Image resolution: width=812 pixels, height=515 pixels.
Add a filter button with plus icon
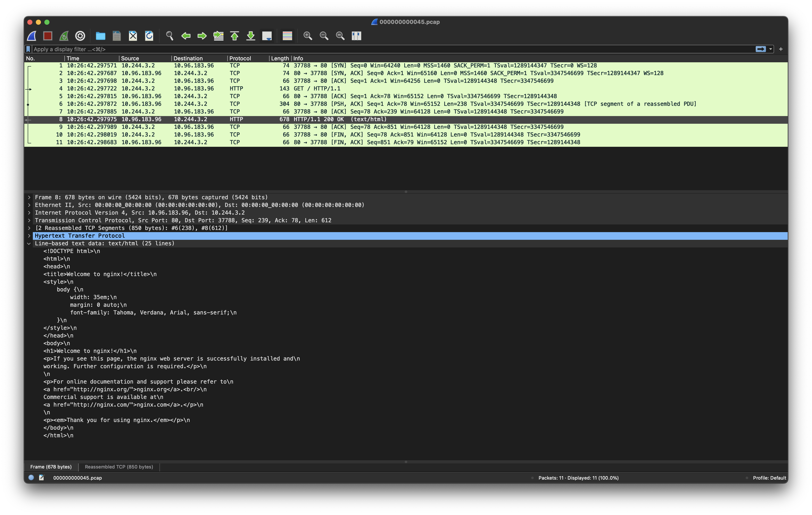[x=781, y=49]
